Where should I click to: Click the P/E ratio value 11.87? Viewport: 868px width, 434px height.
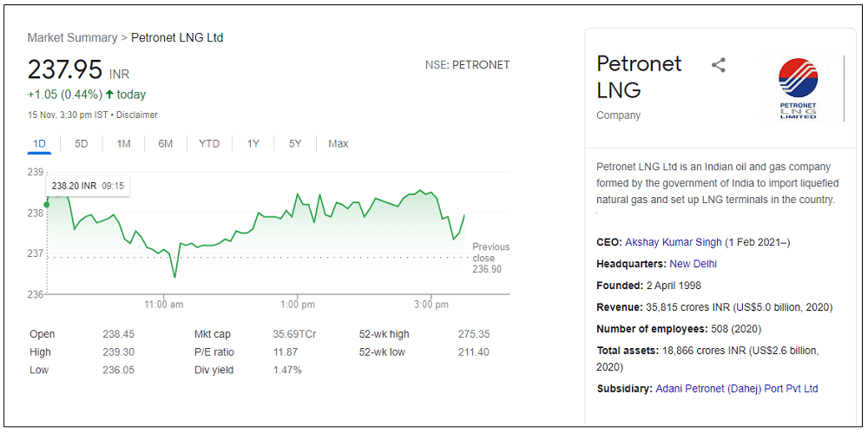pos(286,352)
